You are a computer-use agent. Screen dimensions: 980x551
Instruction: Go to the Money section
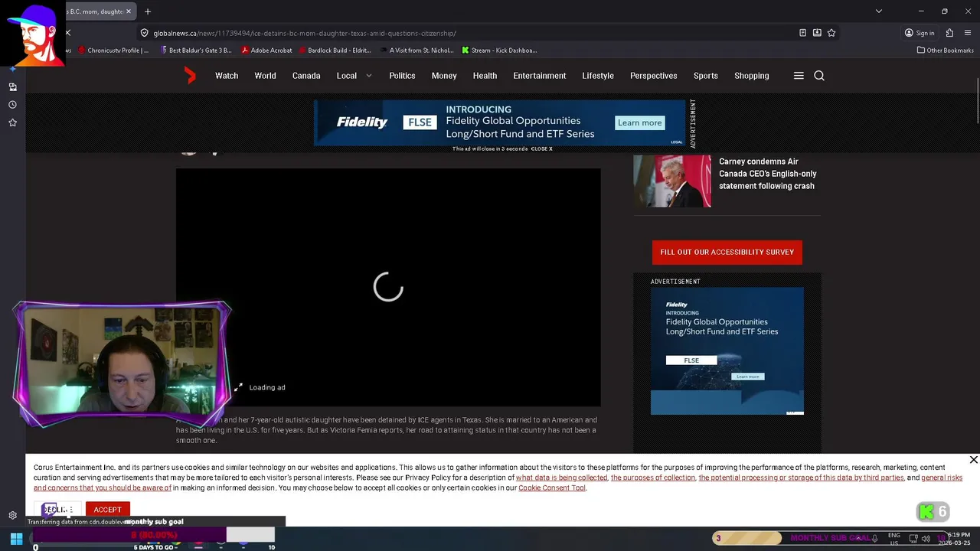(x=444, y=76)
